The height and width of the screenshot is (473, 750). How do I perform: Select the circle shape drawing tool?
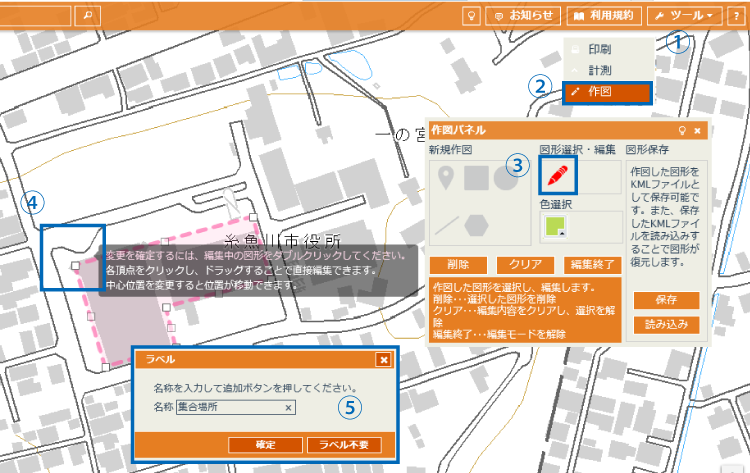505,178
